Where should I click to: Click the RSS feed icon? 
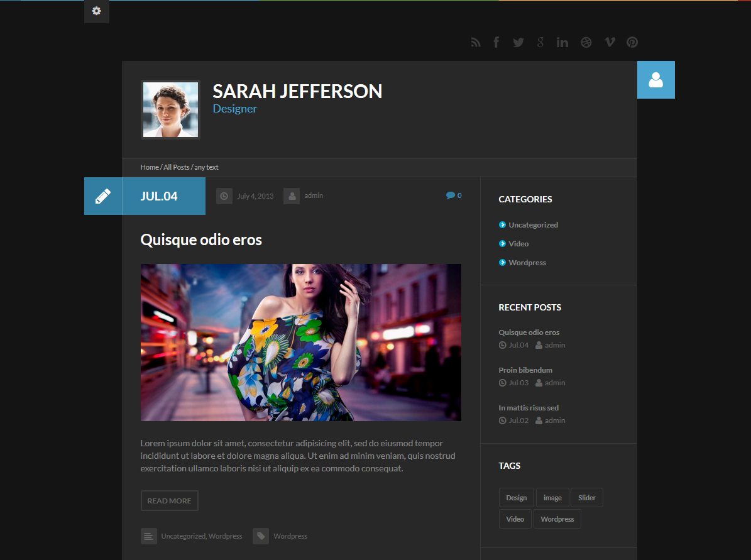coord(476,42)
